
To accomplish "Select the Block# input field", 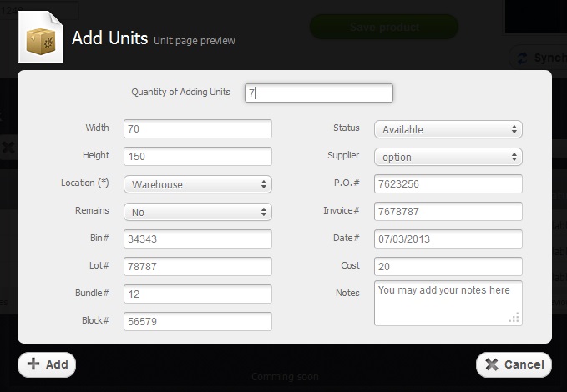I will tap(198, 322).
